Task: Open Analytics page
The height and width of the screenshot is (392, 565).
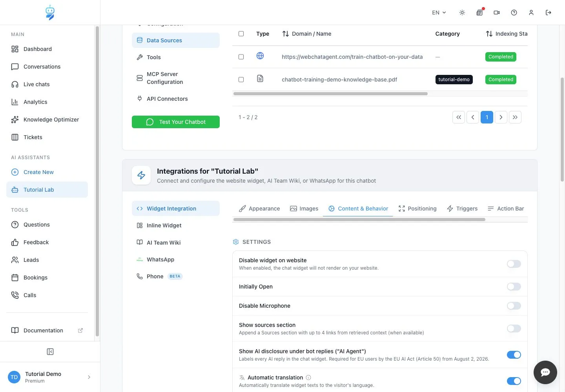Action: point(47,102)
